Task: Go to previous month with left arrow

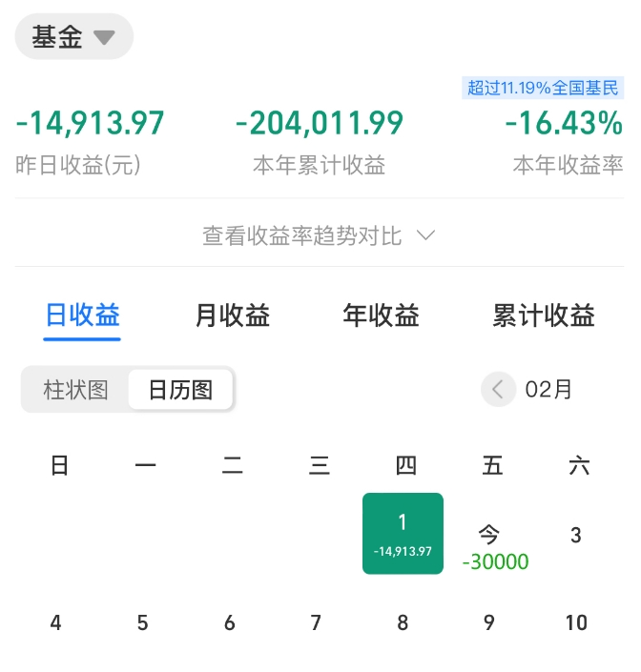Action: point(498,389)
